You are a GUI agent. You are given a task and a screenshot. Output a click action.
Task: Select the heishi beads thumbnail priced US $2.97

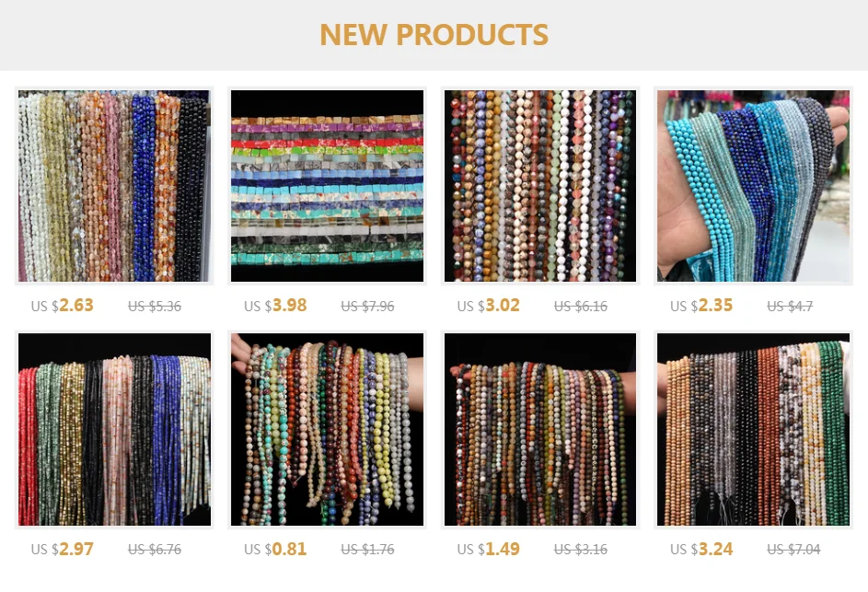114,430
